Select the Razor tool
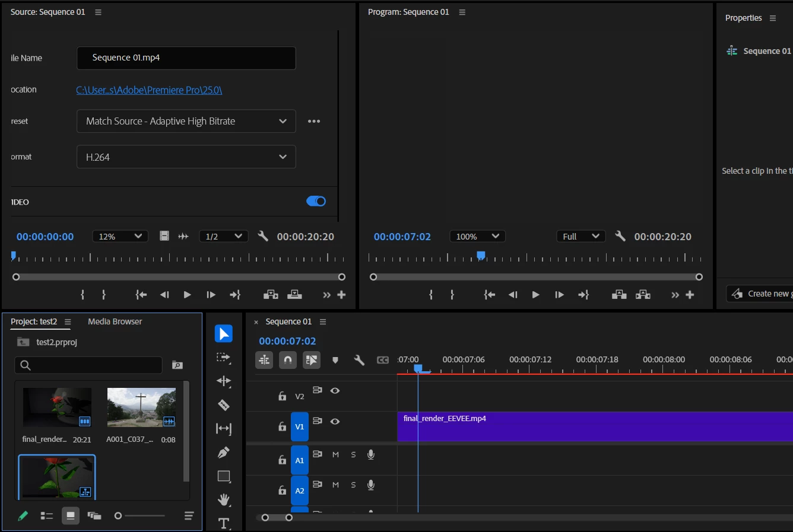This screenshot has height=532, width=793. click(224, 405)
